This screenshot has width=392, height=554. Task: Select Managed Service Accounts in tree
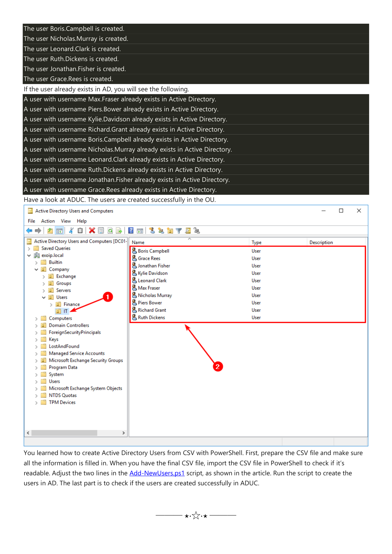tap(77, 353)
